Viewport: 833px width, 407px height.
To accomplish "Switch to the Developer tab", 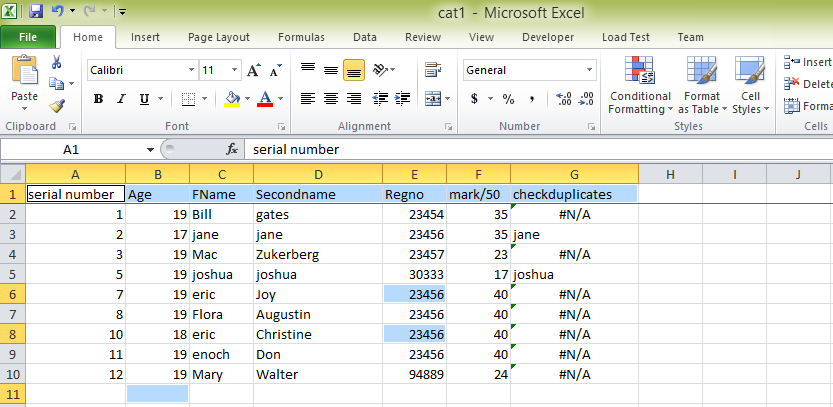I will point(548,37).
